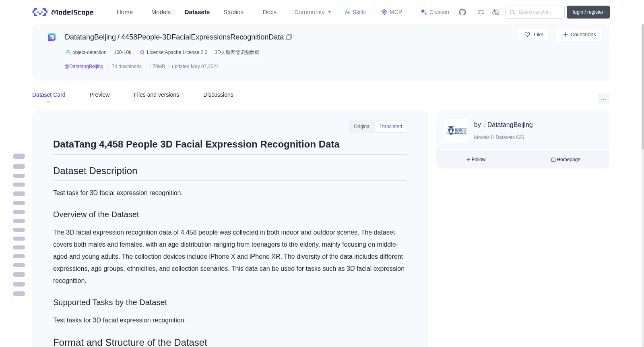The width and height of the screenshot is (644, 347).
Task: Click the DatatangBeijing name in breadcrumb title
Action: pos(90,37)
